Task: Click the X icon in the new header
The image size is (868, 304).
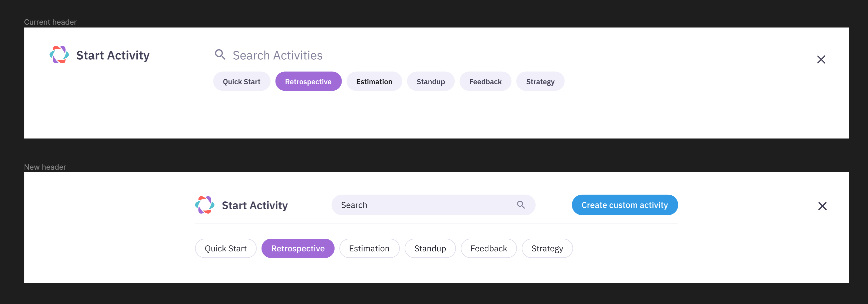Action: (823, 206)
